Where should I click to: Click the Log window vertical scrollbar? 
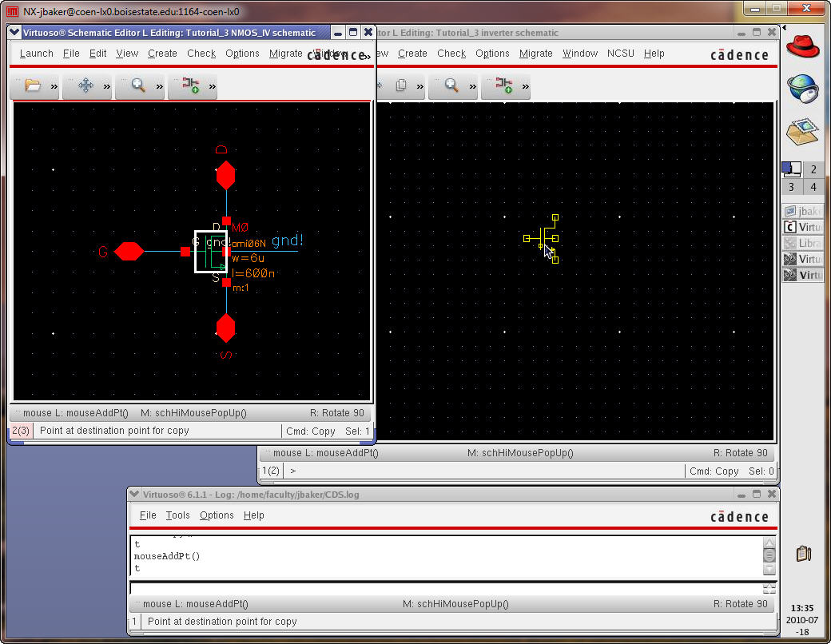tap(769, 555)
